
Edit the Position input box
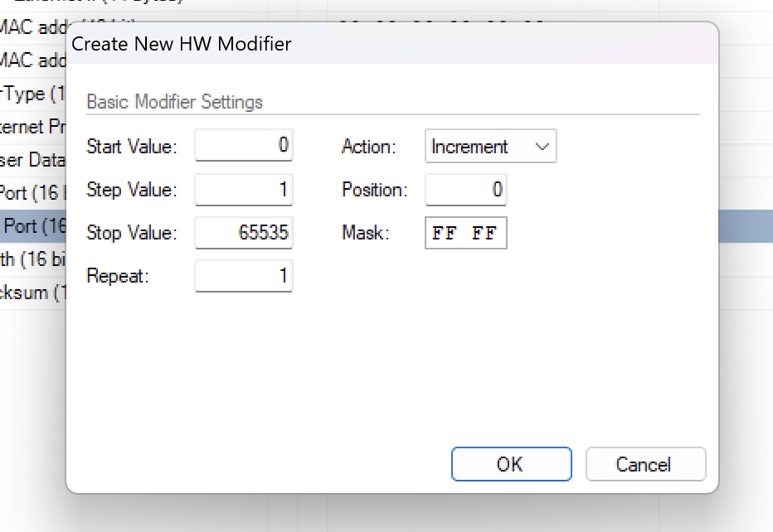click(465, 190)
